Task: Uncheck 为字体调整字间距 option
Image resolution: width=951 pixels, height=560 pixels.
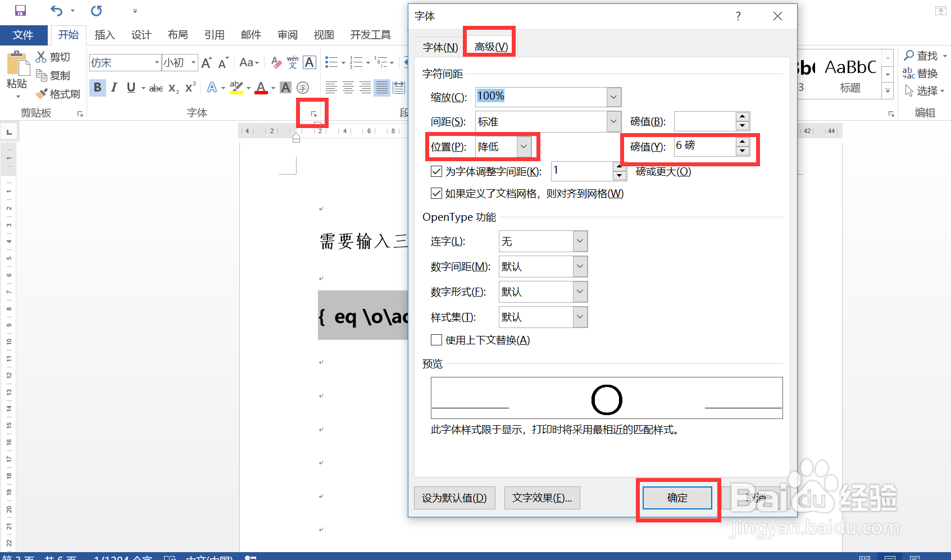Action: click(436, 171)
